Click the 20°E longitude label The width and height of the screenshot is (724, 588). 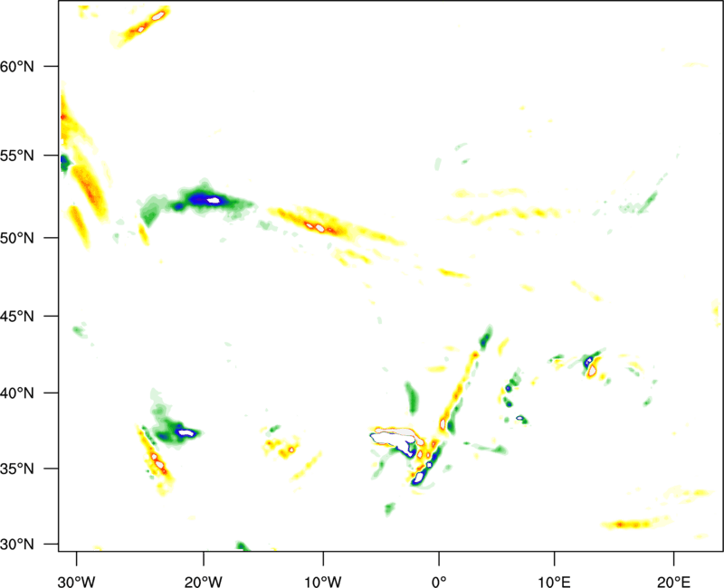click(673, 582)
